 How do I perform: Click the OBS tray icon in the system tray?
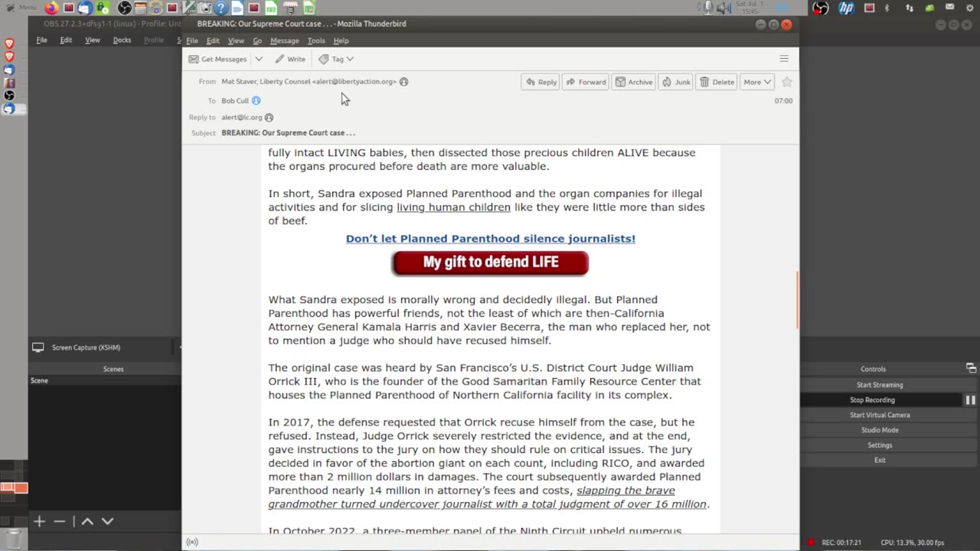(x=821, y=8)
